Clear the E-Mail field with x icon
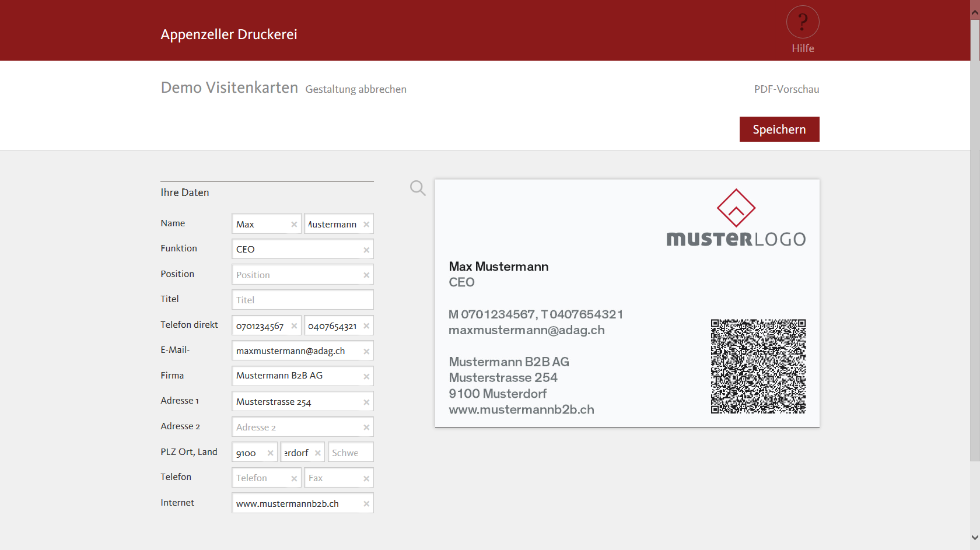980x550 pixels. pos(366,352)
